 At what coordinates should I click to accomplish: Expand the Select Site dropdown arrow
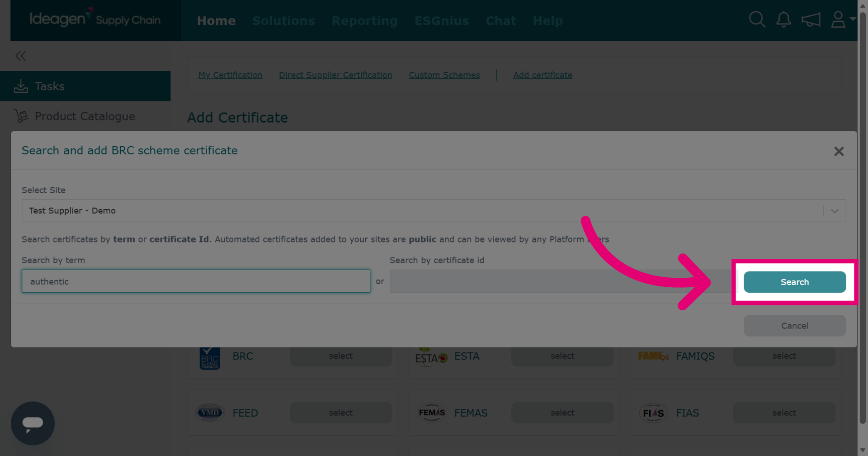pos(835,211)
